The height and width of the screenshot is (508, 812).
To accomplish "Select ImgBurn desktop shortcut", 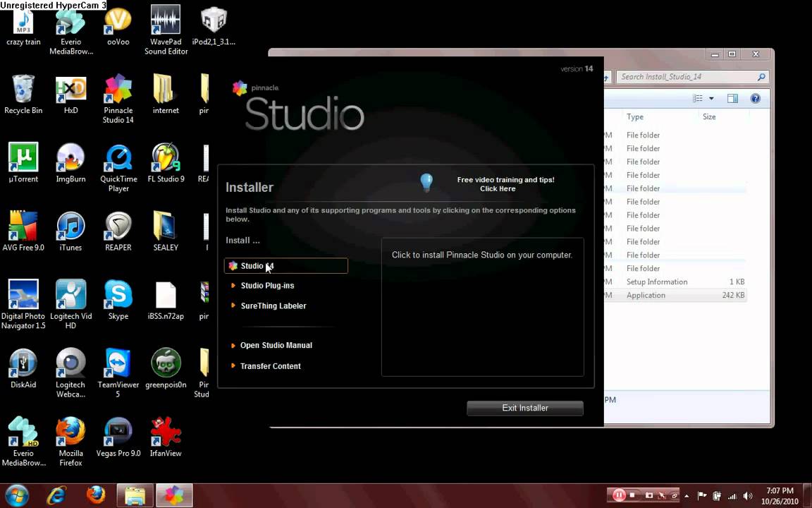I will tap(71, 163).
